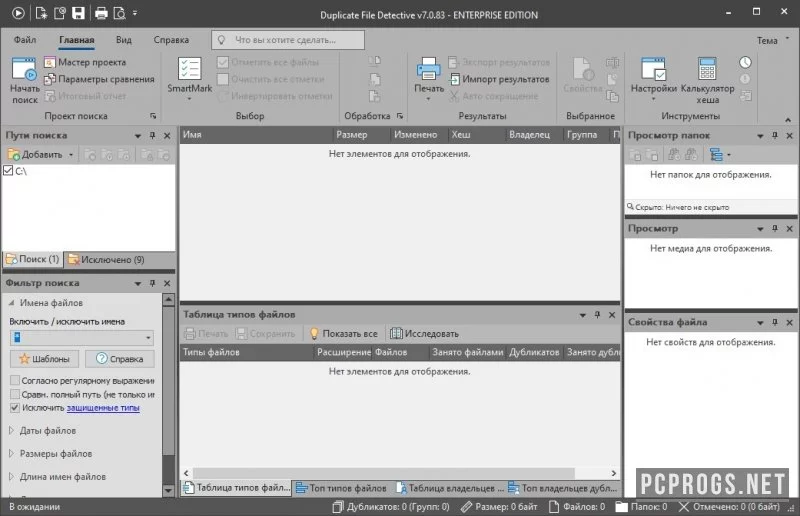Uncheck the Исключить защищенные типы checkbox

tap(15, 408)
